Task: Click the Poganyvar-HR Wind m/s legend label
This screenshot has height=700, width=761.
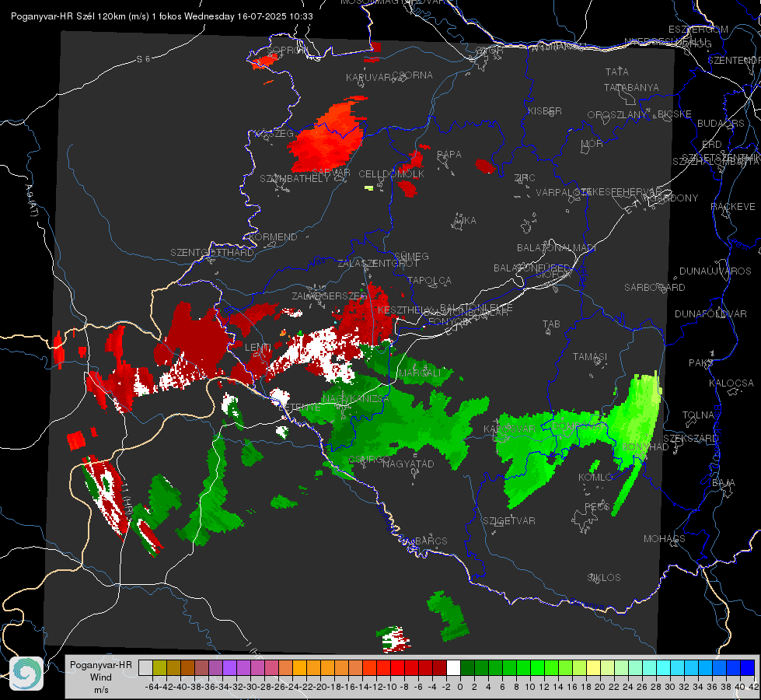Action: pyautogui.click(x=100, y=677)
